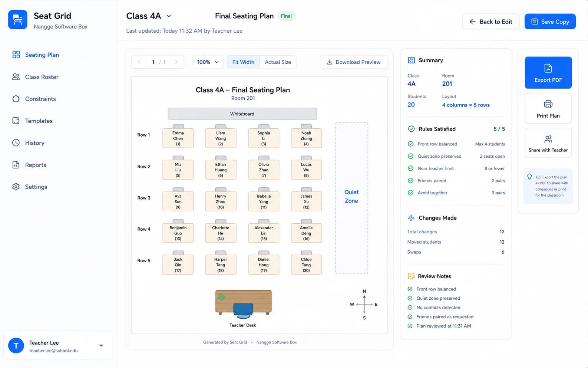Click Share with Teacher
This screenshot has width=588, height=368.
[548, 143]
